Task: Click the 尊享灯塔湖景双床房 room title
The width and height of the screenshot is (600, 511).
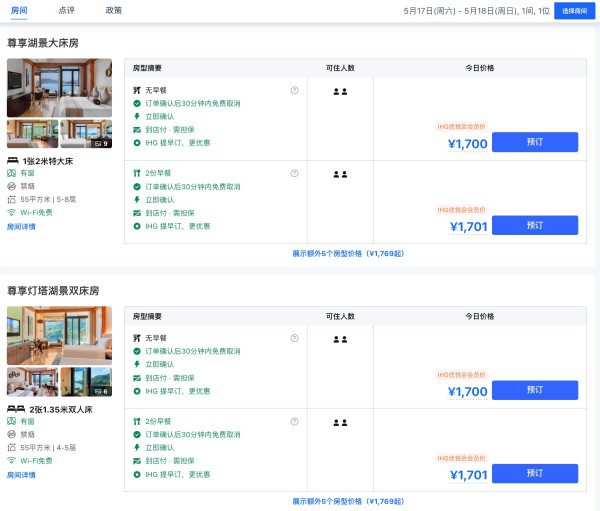Action: point(53,291)
